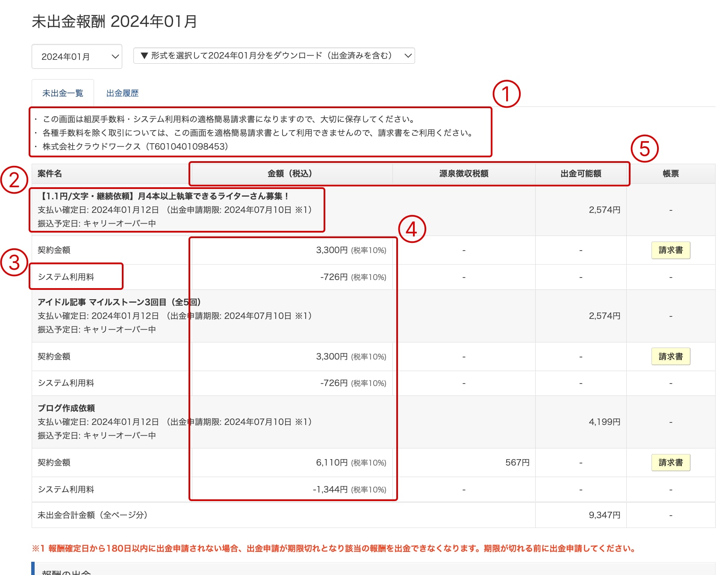The height and width of the screenshot is (575, 728).
Task: Select the アイドル記事 マイルストーン3回目 job title
Action: 119,302
